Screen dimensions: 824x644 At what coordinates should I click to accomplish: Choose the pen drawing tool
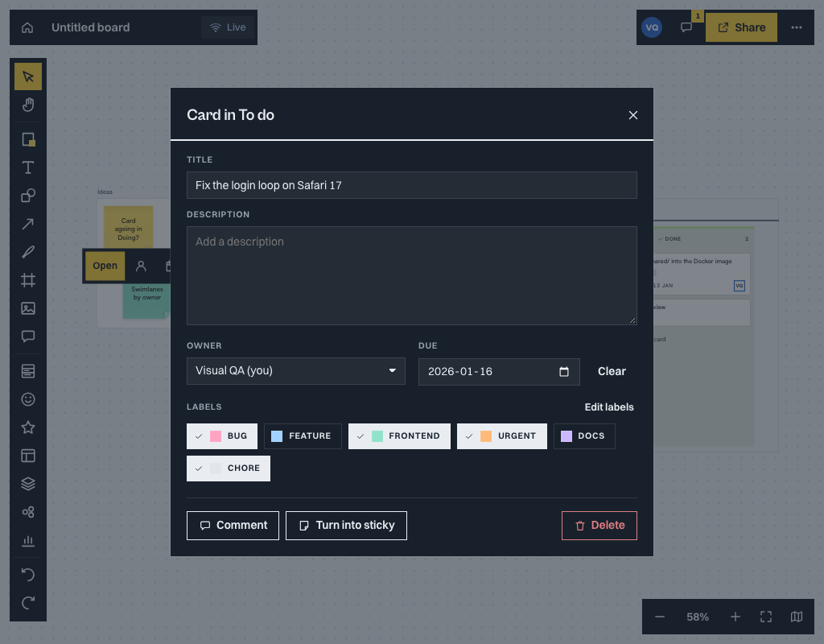(28, 252)
